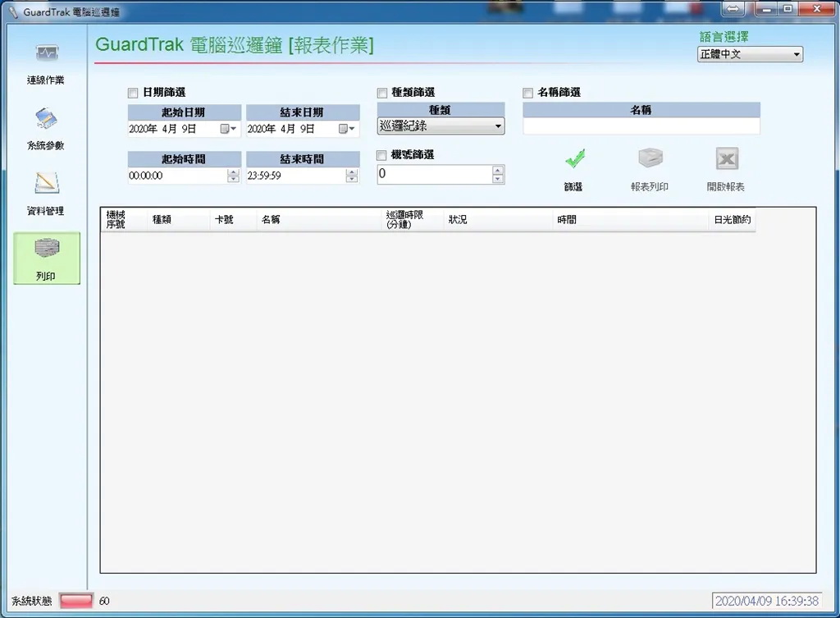Sort by the 種類 column header
The height and width of the screenshot is (618, 840).
pyautogui.click(x=178, y=220)
